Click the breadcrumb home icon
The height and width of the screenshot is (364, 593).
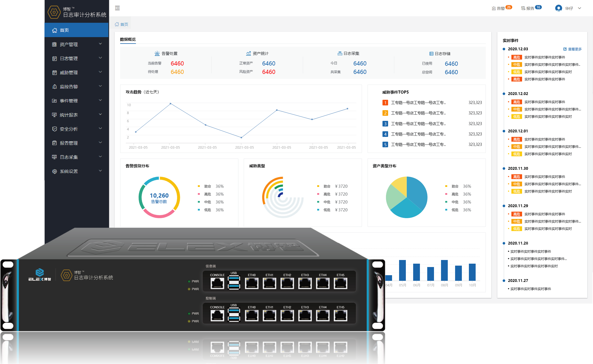[x=117, y=24]
